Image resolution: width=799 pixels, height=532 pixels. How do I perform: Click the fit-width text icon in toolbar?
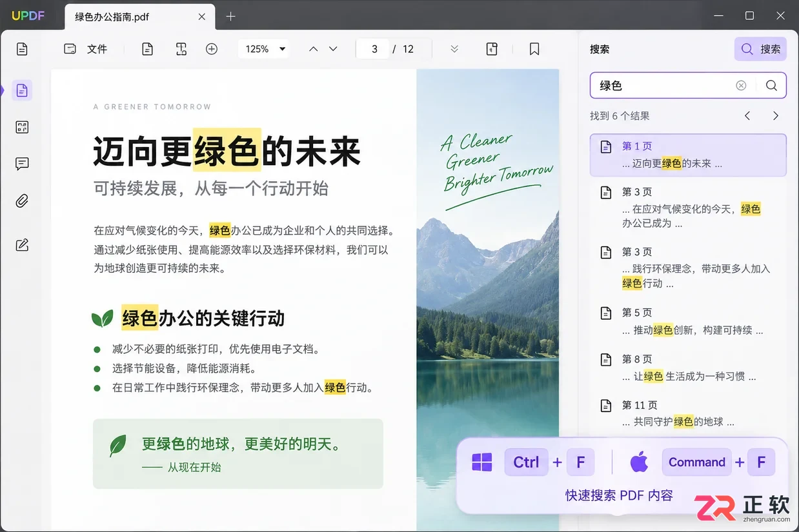(181, 49)
